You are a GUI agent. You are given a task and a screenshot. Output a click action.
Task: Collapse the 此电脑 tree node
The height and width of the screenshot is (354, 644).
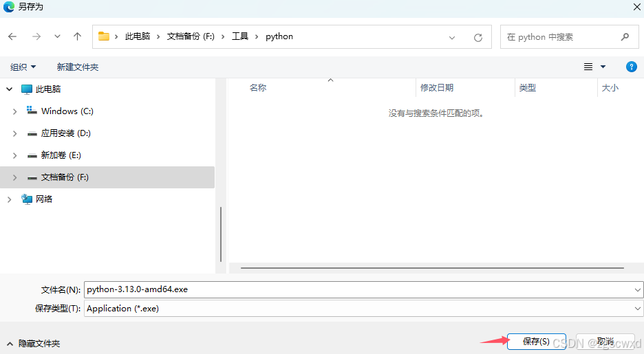pos(10,89)
